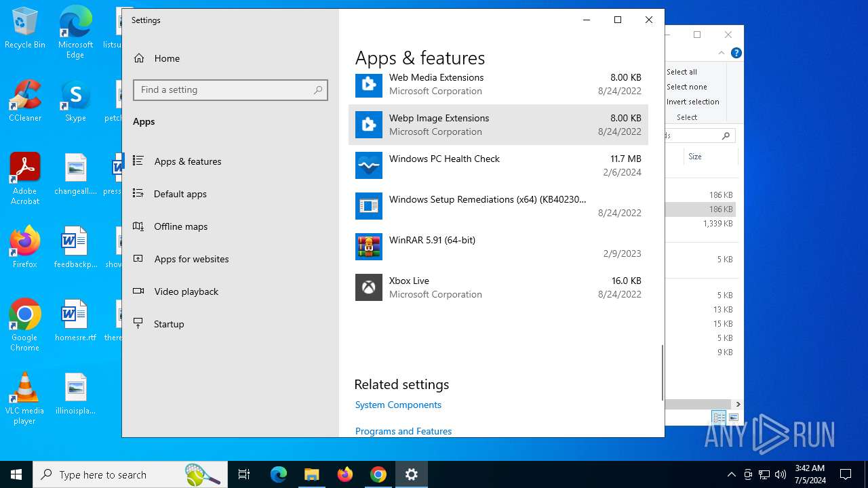The height and width of the screenshot is (488, 868).
Task: Click the Windows Start button
Action: pyautogui.click(x=16, y=474)
